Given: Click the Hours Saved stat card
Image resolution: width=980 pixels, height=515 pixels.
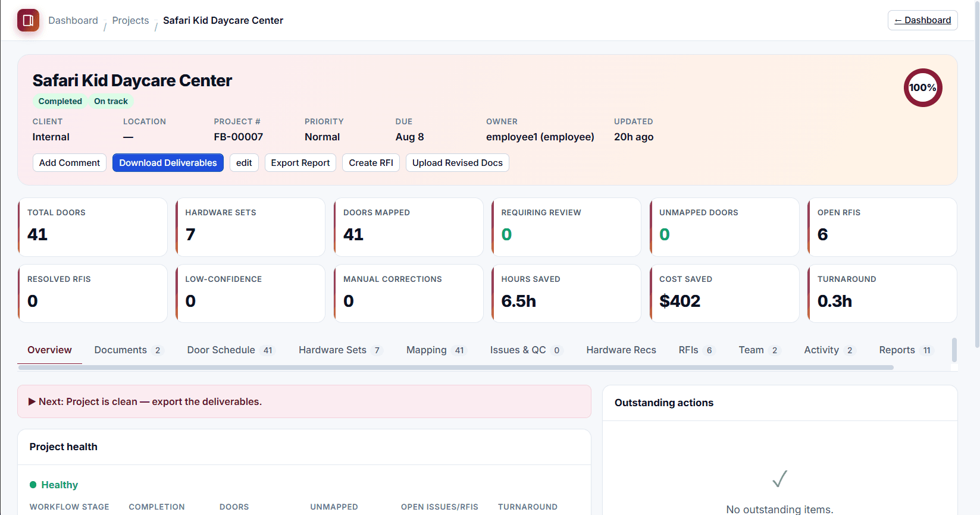Looking at the screenshot, I should click(x=566, y=294).
